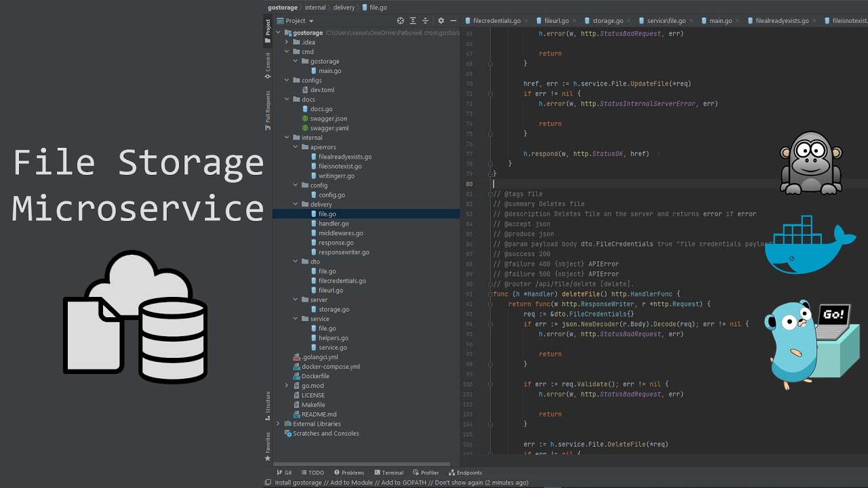Image resolution: width=868 pixels, height=488 pixels.
Task: Close the service\file.go editor tab
Action: 692,21
